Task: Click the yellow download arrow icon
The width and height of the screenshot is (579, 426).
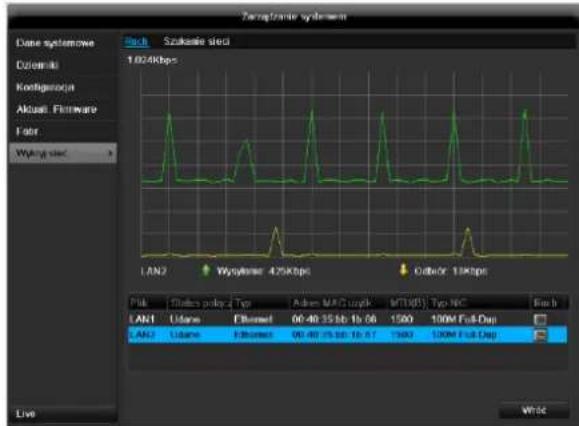Action: tap(404, 270)
